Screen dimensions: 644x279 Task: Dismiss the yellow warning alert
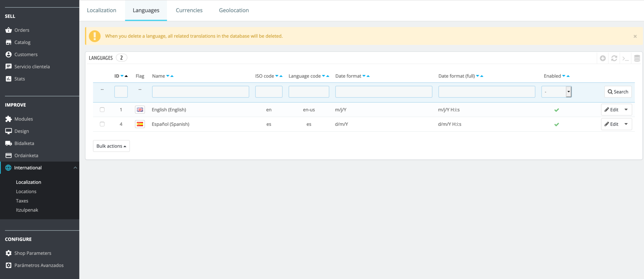(635, 36)
